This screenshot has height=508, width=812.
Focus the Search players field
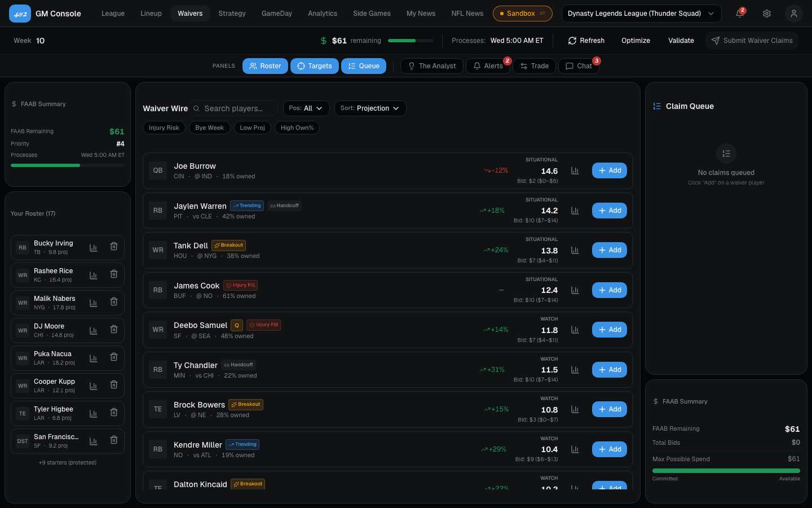click(235, 108)
